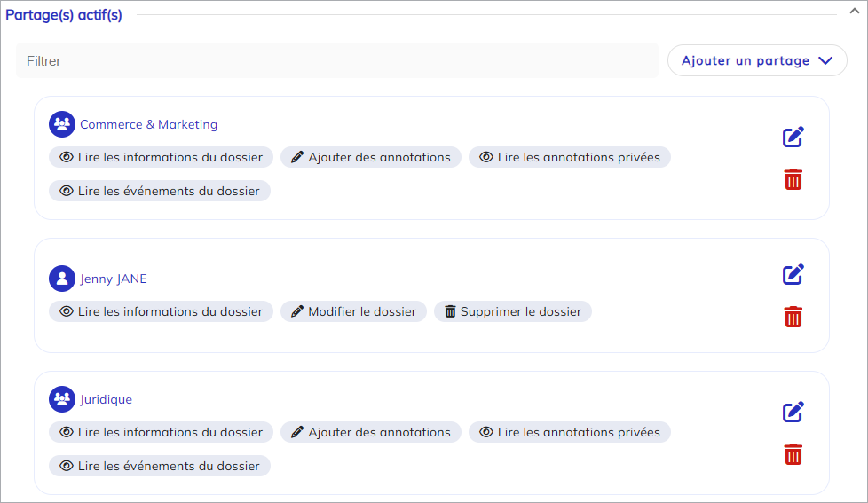This screenshot has width=868, height=503.
Task: Open the Juridique group link
Action: coord(106,399)
